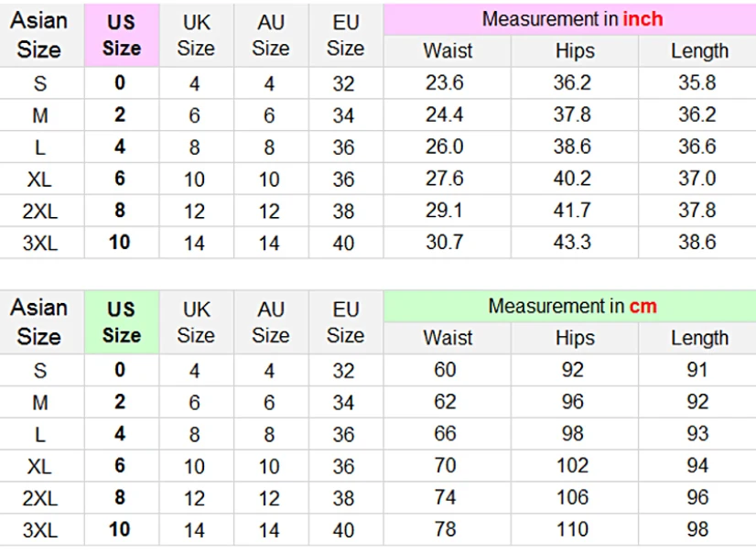Select the 94 cm length cell
Screen dimensions: 756x553
pos(697,465)
